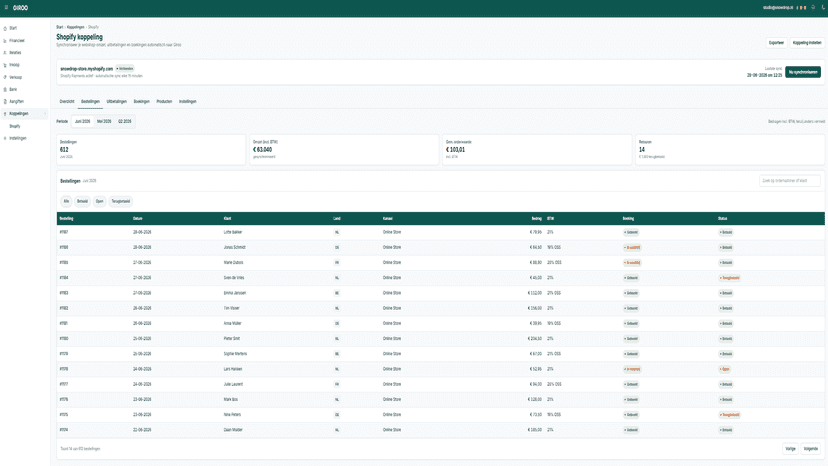Image resolution: width=828 pixels, height=466 pixels.
Task: Click customer name Pieter Smit
Action: tap(231, 339)
